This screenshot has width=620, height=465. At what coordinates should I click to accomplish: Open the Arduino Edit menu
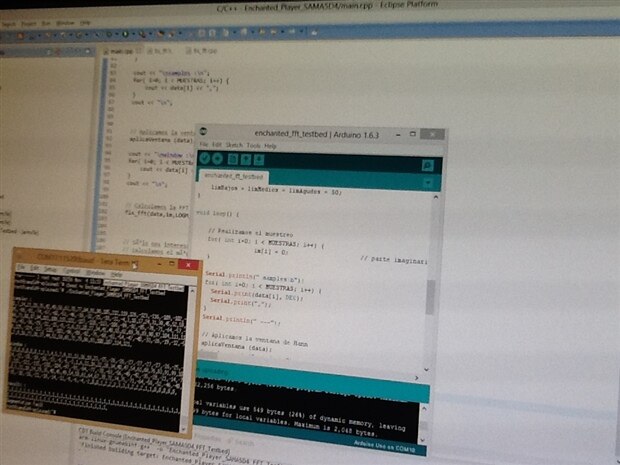(217, 145)
